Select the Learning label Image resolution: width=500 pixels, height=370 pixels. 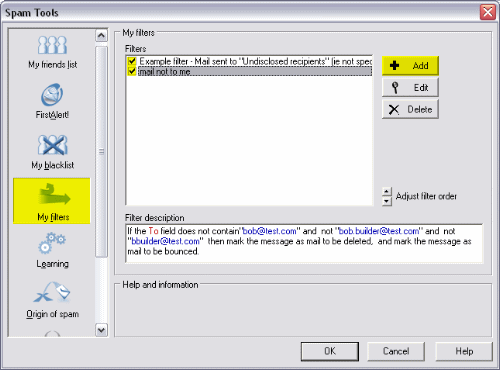tap(53, 264)
